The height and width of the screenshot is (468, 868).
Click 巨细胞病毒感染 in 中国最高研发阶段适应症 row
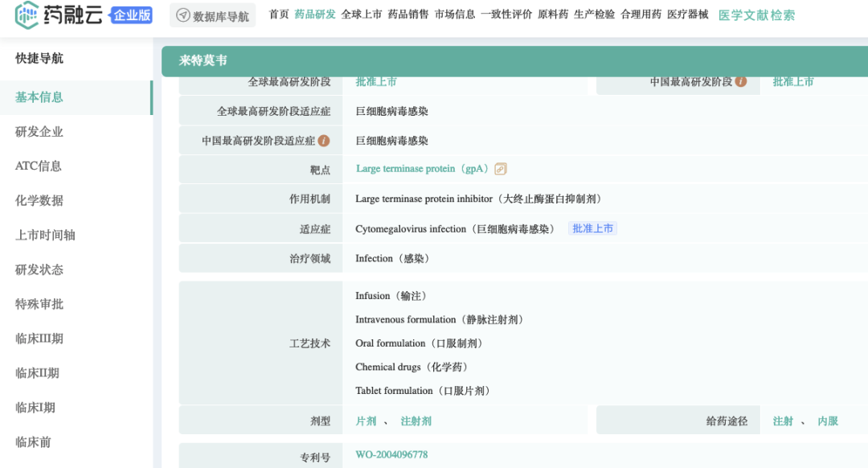[392, 141]
